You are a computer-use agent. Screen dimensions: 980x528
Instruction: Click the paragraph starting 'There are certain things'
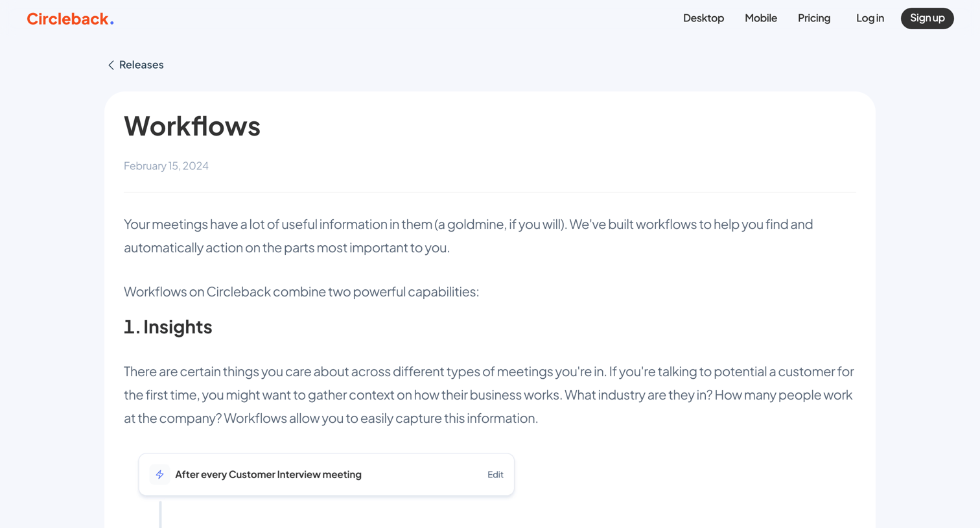(x=489, y=395)
